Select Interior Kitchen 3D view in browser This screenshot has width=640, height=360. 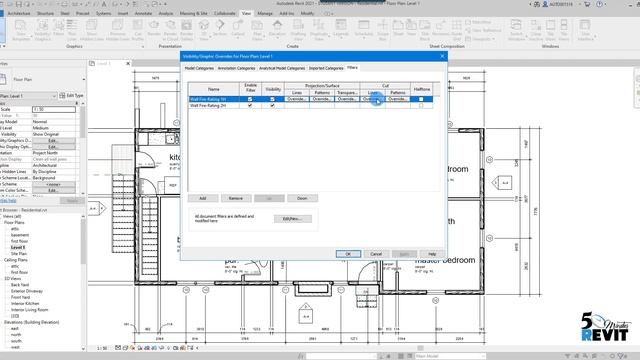[x=25, y=303]
